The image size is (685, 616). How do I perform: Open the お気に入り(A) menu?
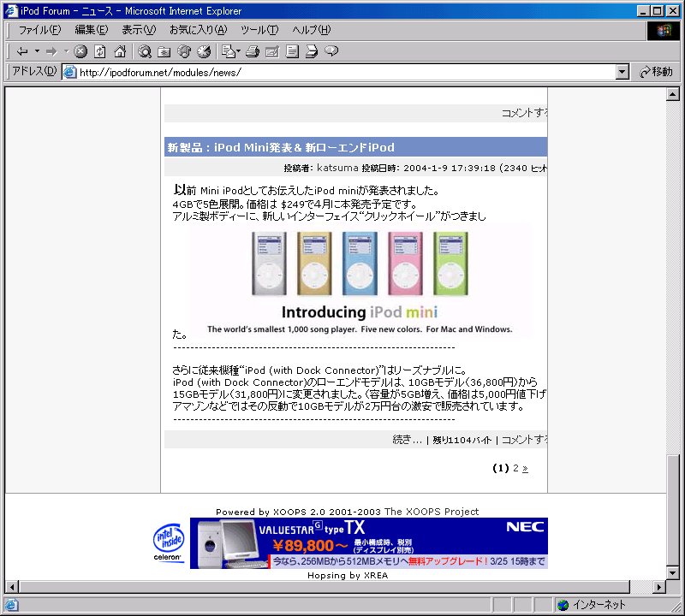[x=199, y=30]
